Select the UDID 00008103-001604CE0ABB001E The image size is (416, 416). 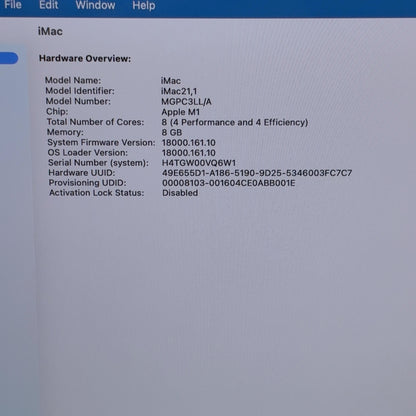click(229, 183)
